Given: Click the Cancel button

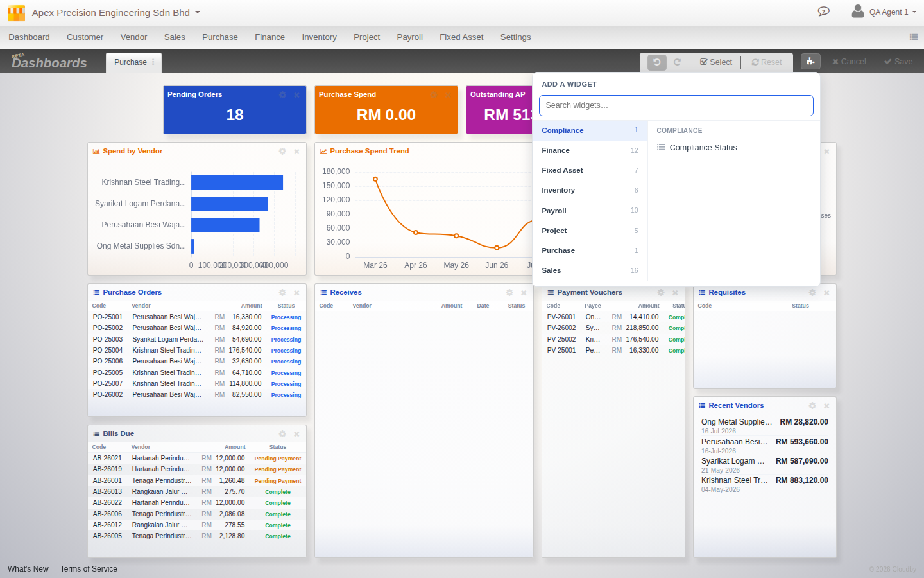Looking at the screenshot, I should tap(849, 62).
